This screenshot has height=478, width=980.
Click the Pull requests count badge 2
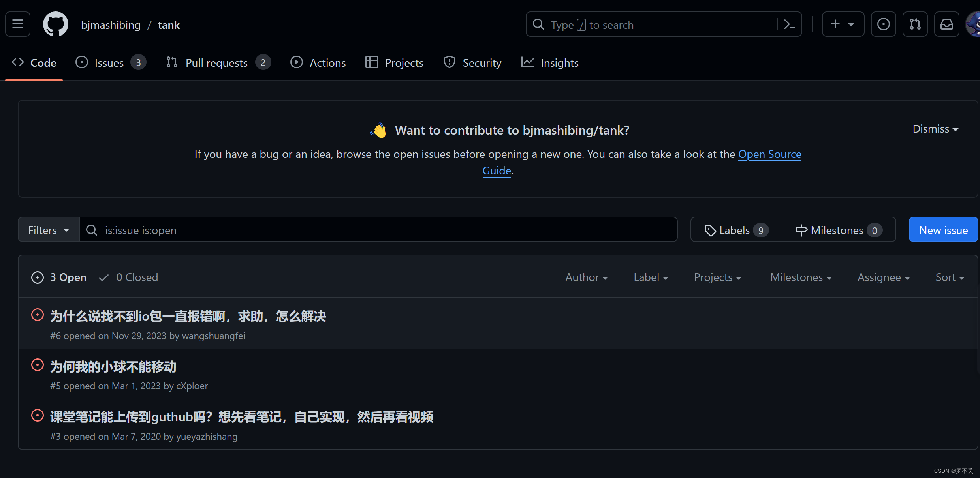coord(263,62)
